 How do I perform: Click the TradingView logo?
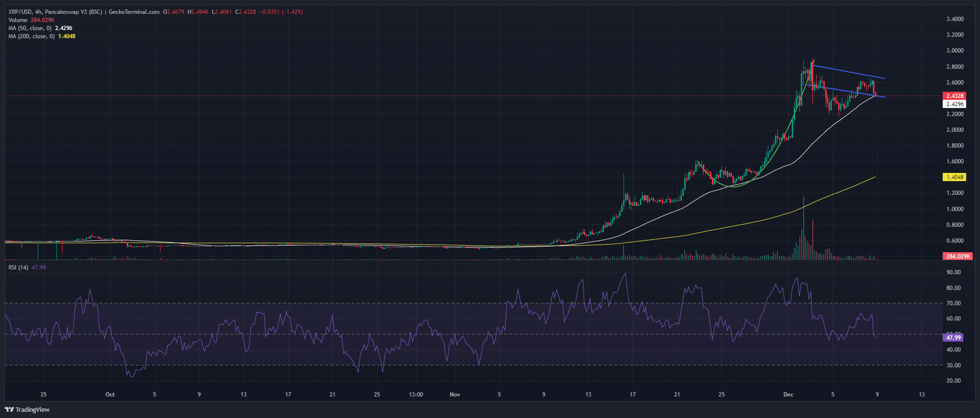[x=27, y=409]
